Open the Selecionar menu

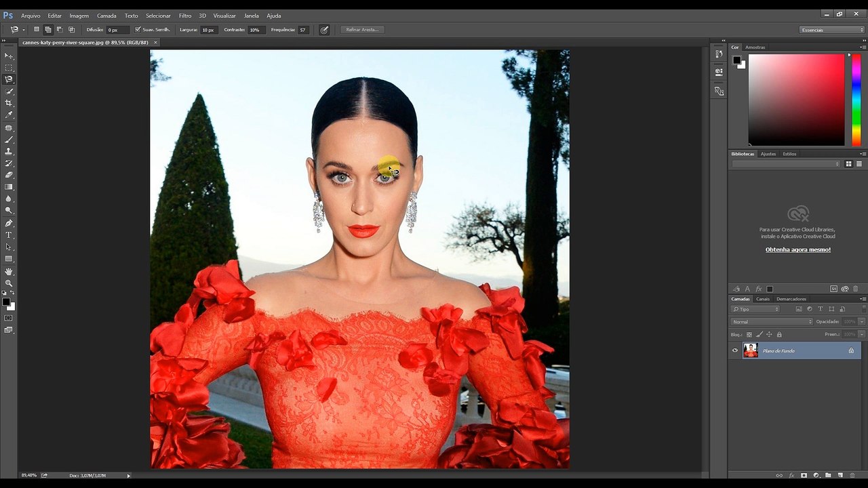[x=158, y=16]
